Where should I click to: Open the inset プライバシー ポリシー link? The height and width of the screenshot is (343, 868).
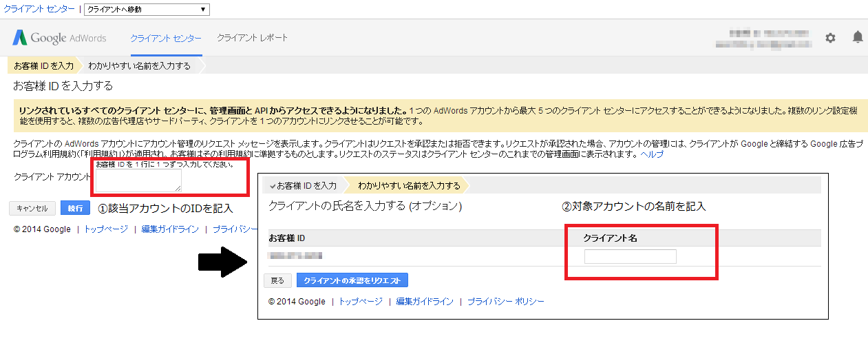(x=506, y=302)
